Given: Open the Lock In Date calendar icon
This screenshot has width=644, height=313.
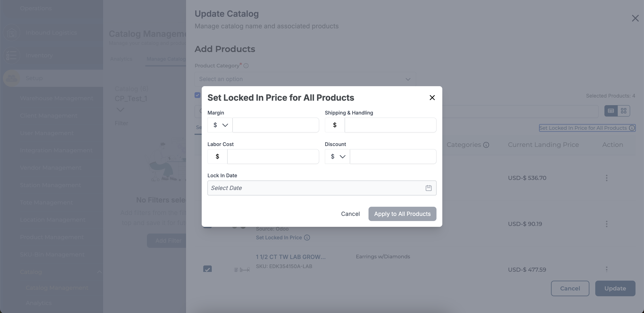Looking at the screenshot, I should (x=428, y=188).
